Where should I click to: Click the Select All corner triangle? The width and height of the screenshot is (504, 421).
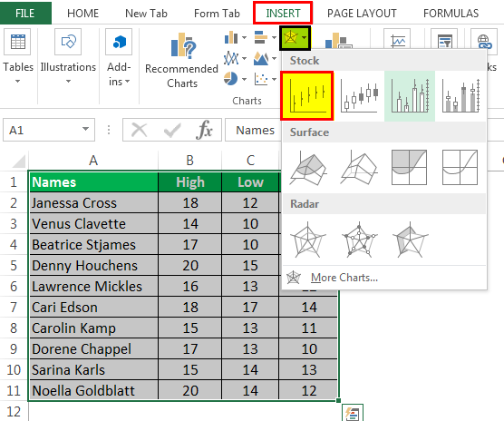[x=19, y=162]
